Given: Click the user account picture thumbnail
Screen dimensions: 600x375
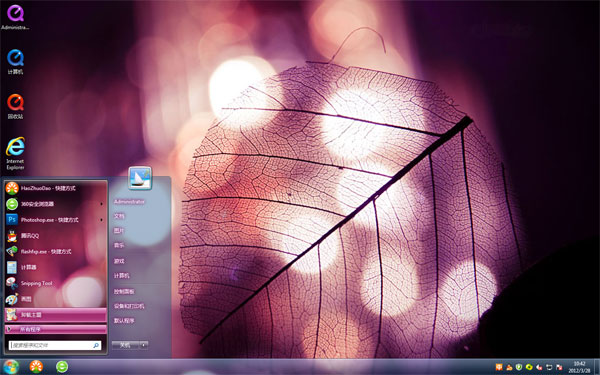Looking at the screenshot, I should 140,178.
